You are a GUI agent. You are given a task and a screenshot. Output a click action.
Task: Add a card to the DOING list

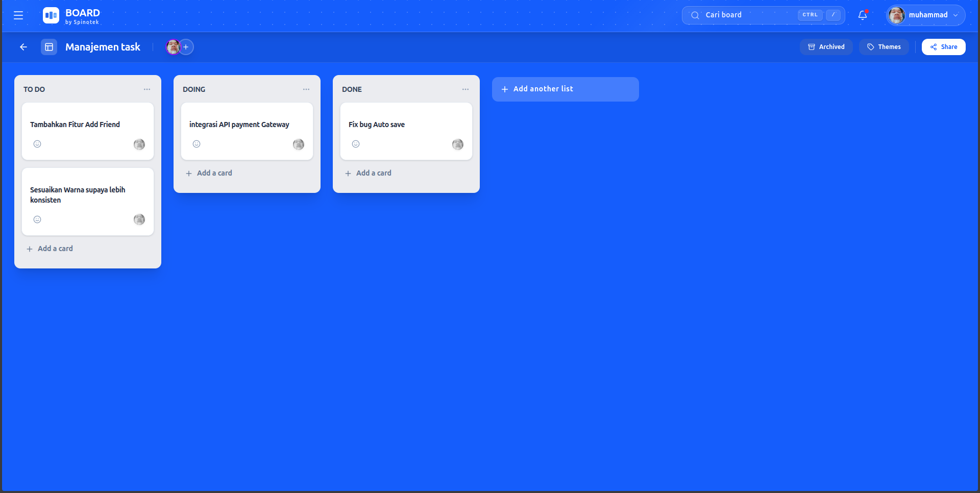coord(209,173)
